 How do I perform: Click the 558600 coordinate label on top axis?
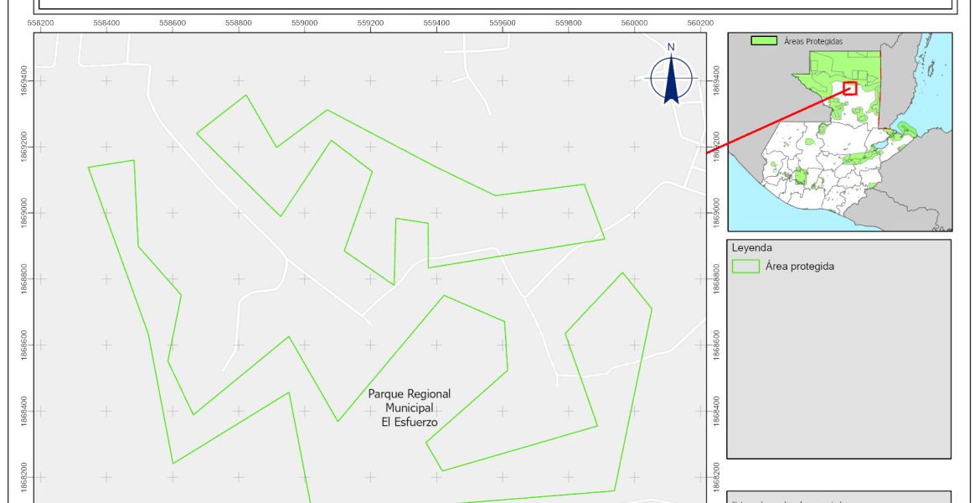point(173,23)
